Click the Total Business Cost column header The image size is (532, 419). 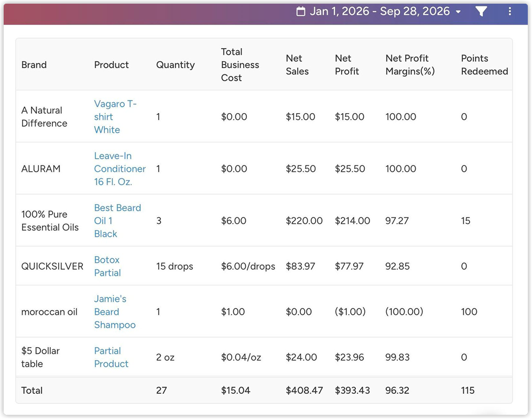click(x=240, y=65)
